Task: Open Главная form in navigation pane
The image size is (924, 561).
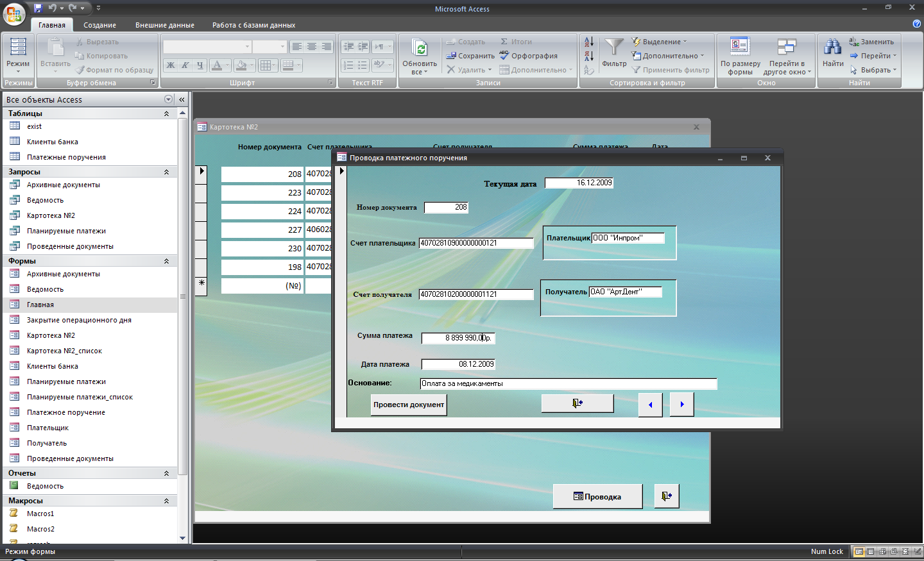Action: point(40,305)
